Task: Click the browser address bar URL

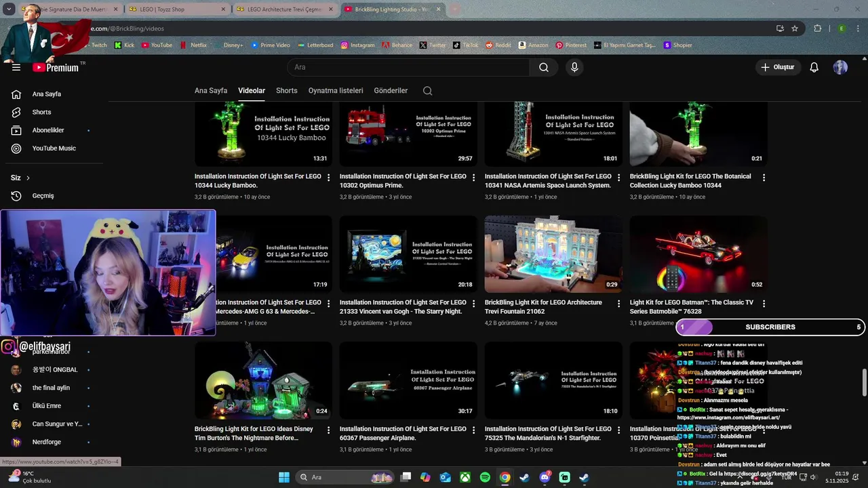Action: point(127,28)
